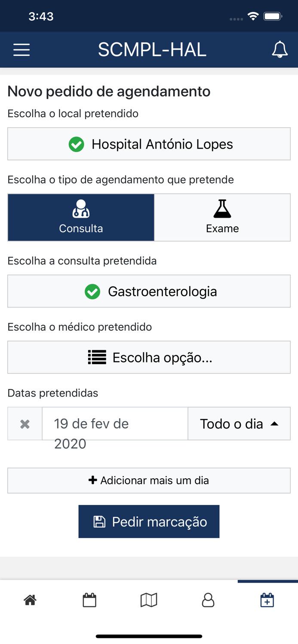Open the Gastroenterologia consultation picker
This screenshot has width=298, height=644.
click(x=149, y=292)
